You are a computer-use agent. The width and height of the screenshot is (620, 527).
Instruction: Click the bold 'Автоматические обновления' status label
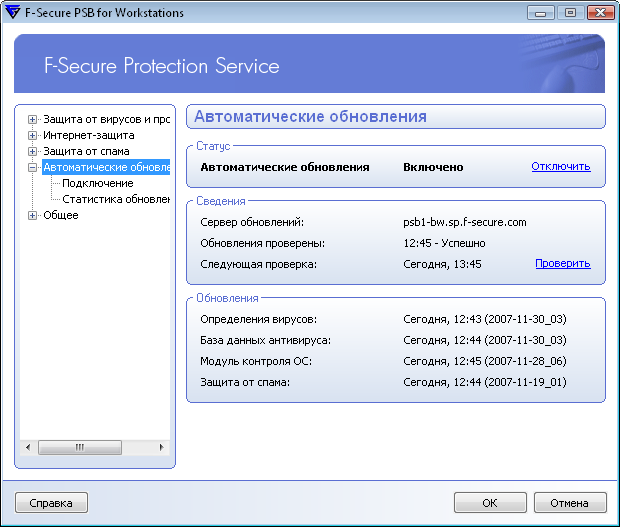click(285, 167)
